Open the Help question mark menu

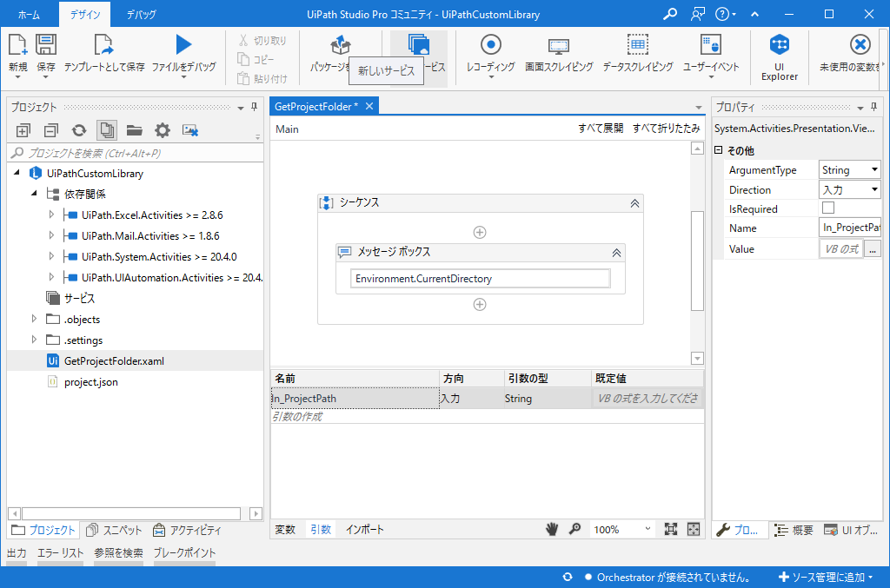(725, 14)
